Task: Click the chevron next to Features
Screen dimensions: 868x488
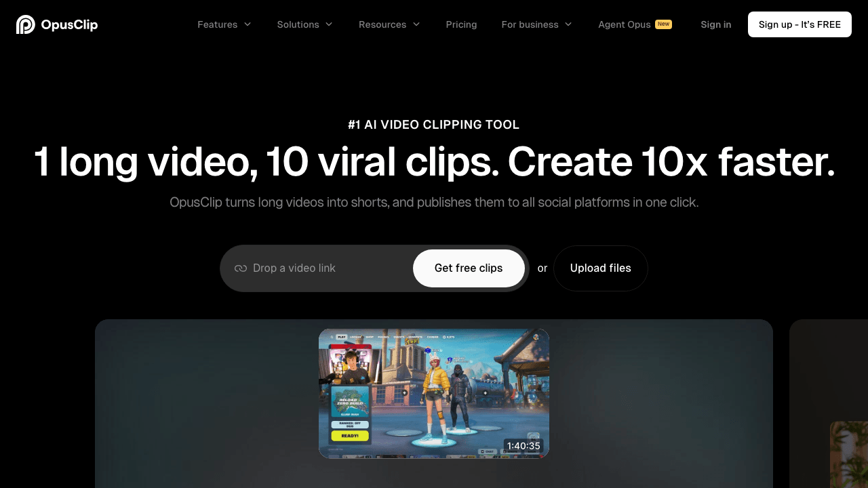Action: (x=248, y=24)
